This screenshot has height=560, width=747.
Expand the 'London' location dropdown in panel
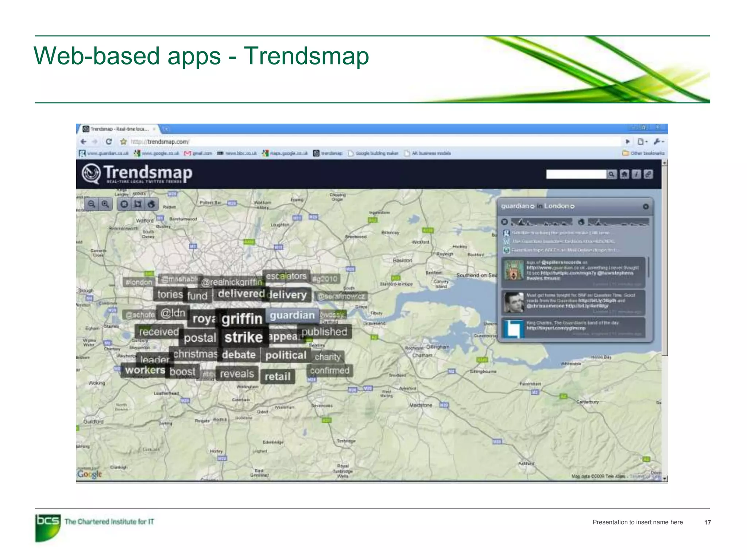pos(572,207)
